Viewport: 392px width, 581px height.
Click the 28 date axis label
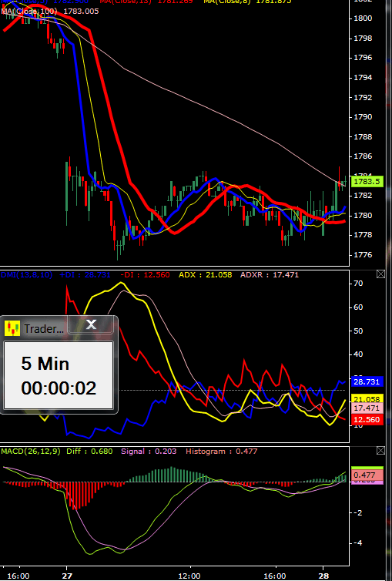(x=323, y=576)
